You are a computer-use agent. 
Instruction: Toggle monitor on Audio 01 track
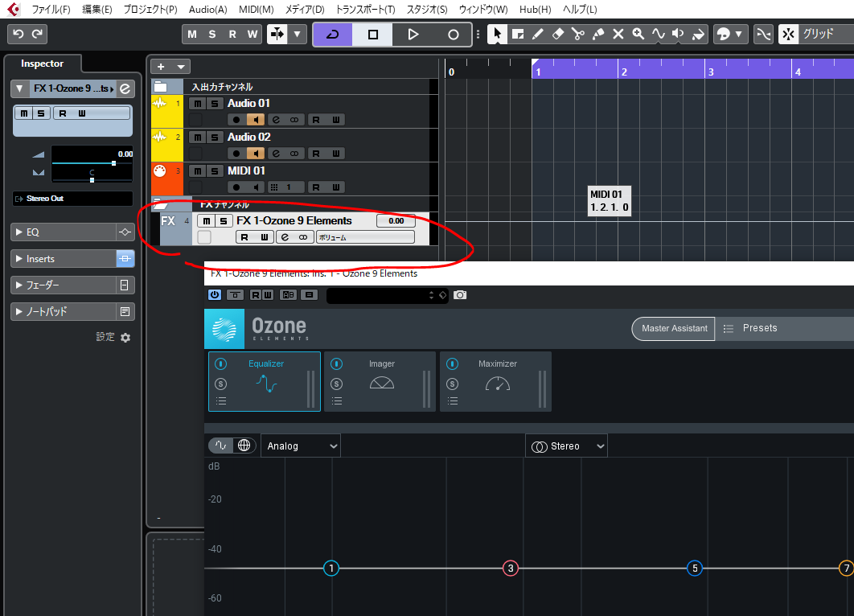tap(256, 120)
